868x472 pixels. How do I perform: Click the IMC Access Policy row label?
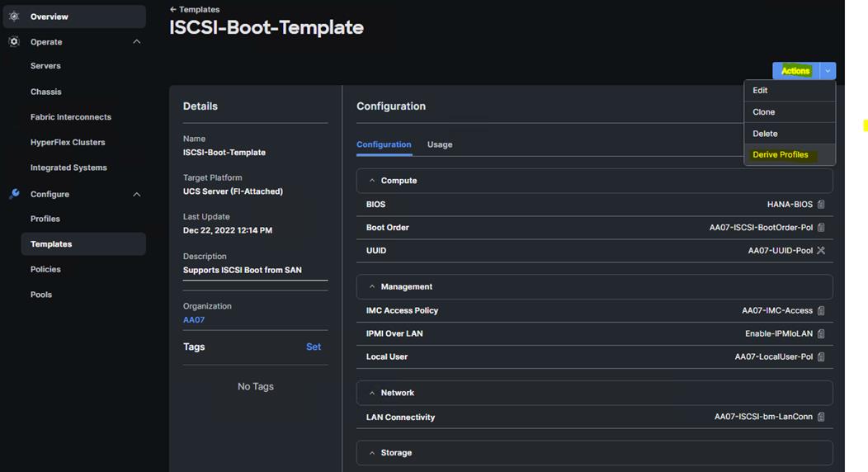402,310
